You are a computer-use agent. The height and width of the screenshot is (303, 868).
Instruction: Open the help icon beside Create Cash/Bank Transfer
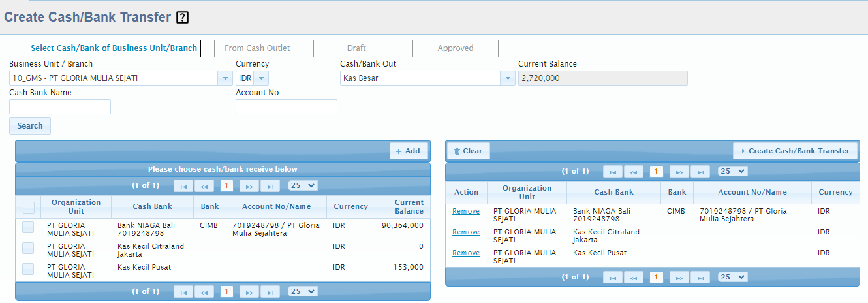point(183,18)
